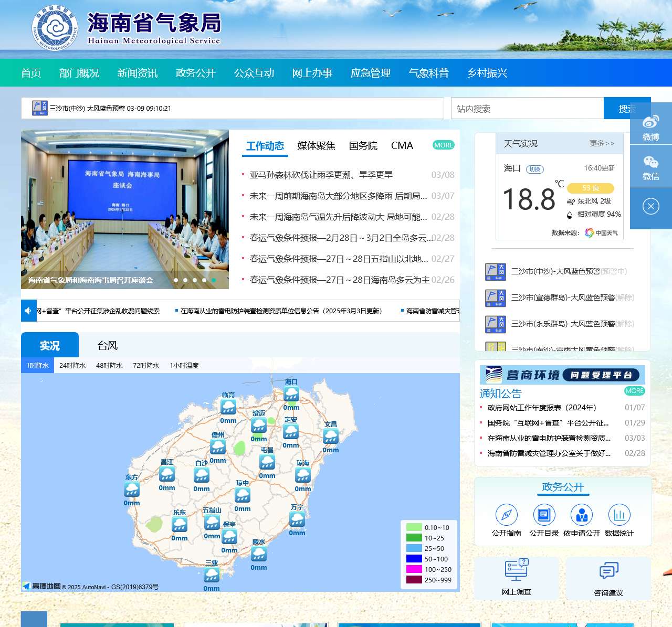Open 亚马孙森林砍伐 news headline
Viewport: 672px width, 627px height.
pos(321,175)
